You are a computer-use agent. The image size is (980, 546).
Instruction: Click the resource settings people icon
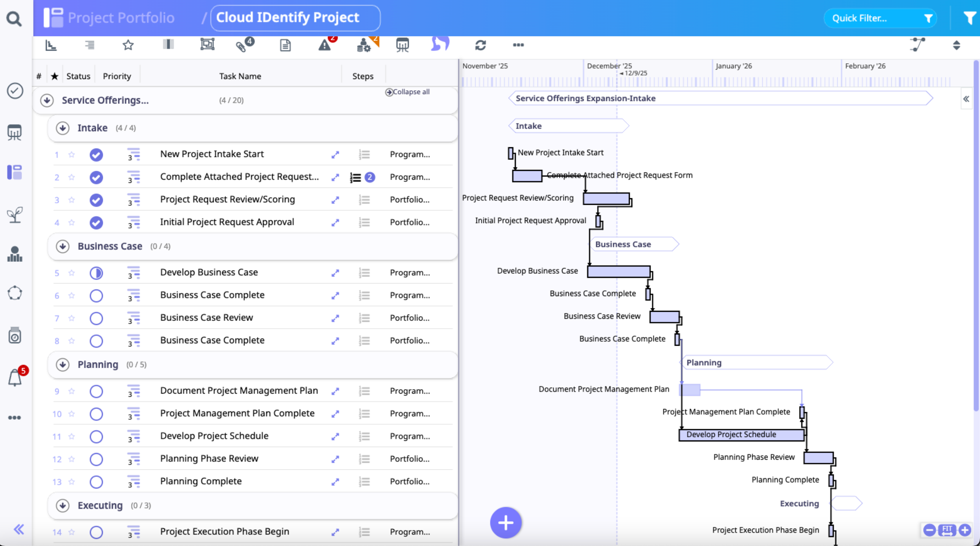364,46
